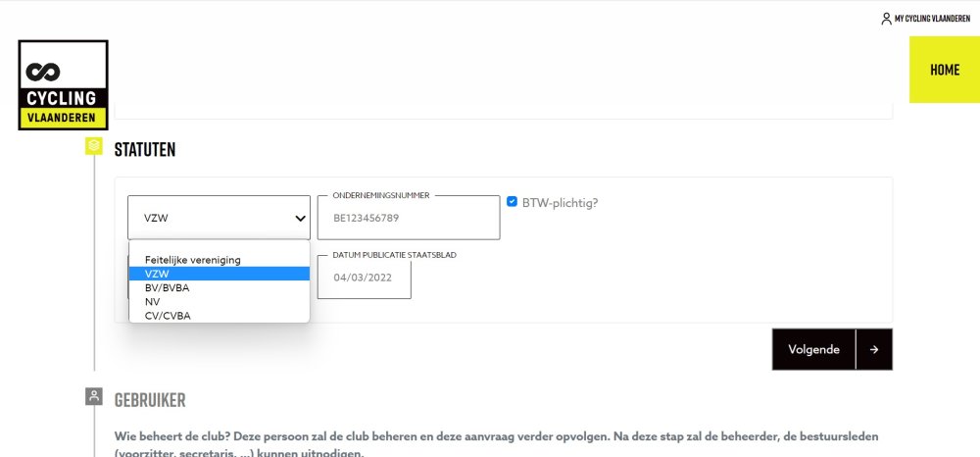
Task: Open the legal form dropdown showing VZW
Action: [219, 218]
